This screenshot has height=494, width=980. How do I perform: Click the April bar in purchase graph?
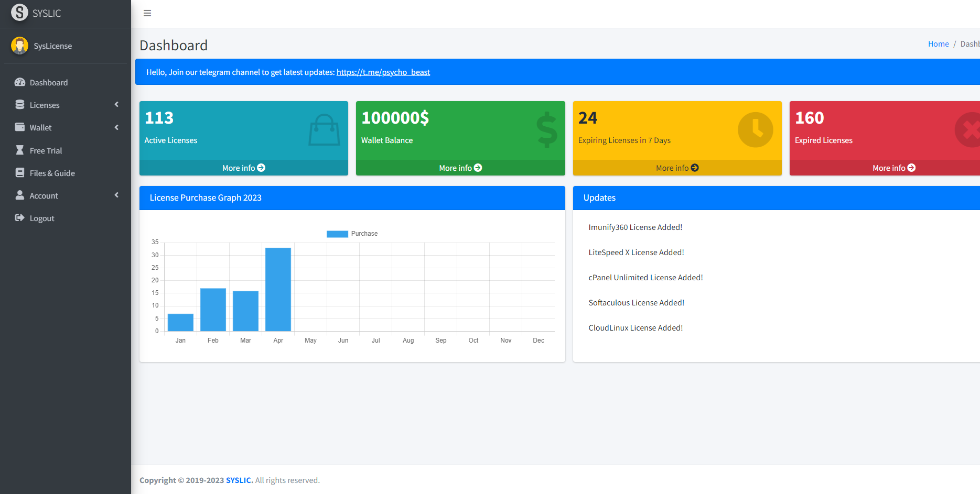click(278, 289)
